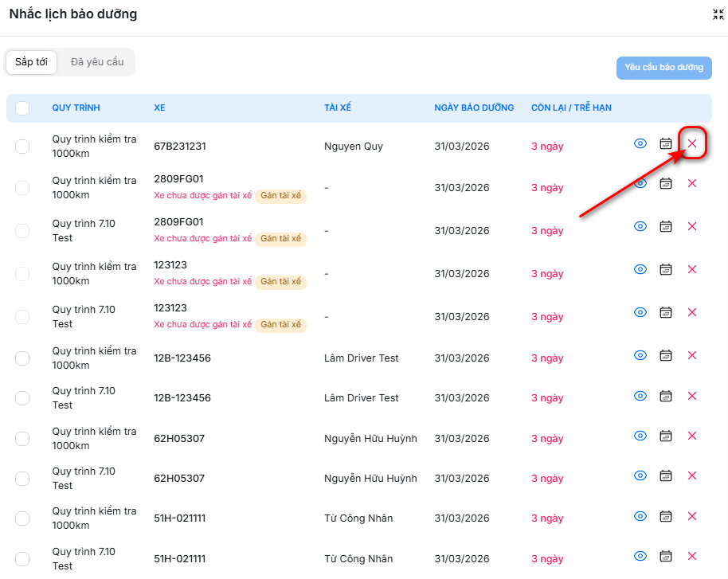Check the box for vehicle 67B231231
Image resolution: width=728 pixels, height=579 pixels.
[22, 146]
